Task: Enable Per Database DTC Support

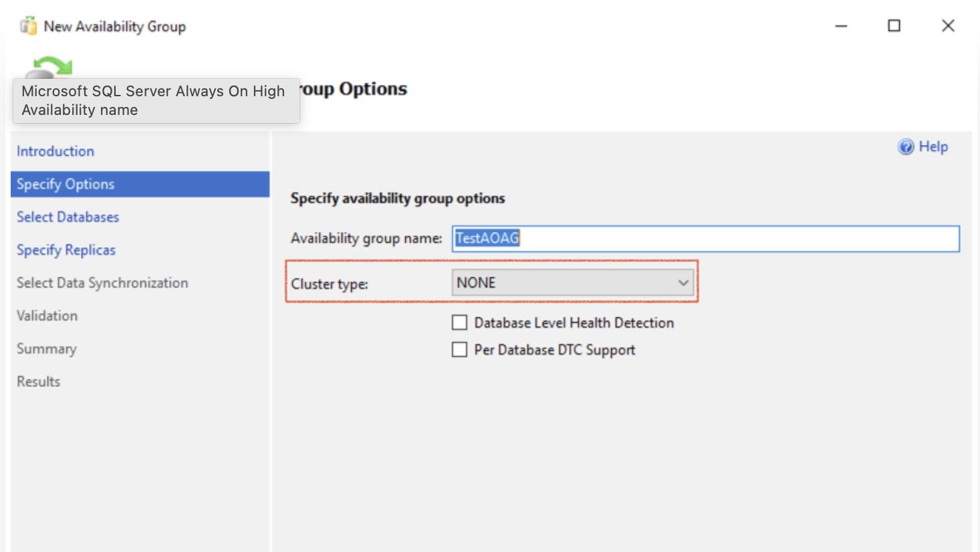Action: click(459, 350)
